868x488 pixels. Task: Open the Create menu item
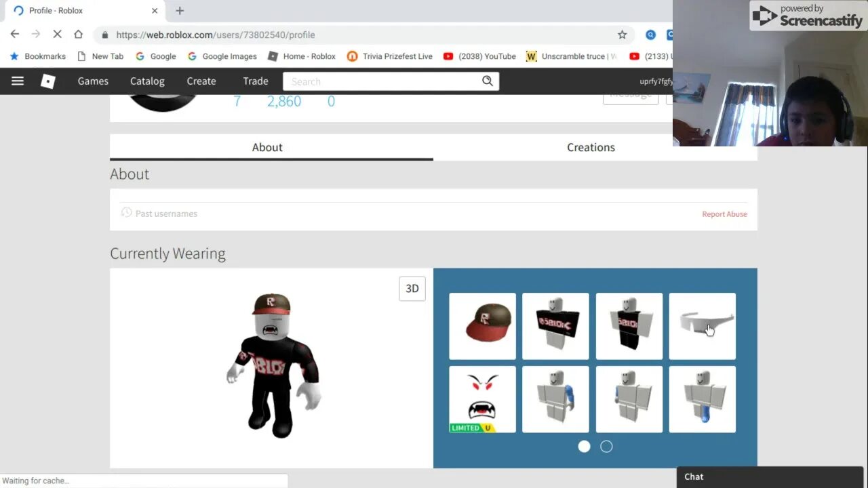pyautogui.click(x=201, y=81)
